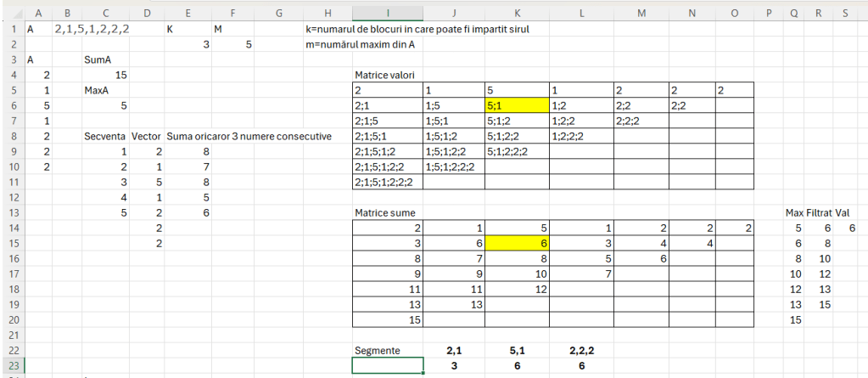
Task: Click the select-all corner of the grid
Action: (9, 13)
